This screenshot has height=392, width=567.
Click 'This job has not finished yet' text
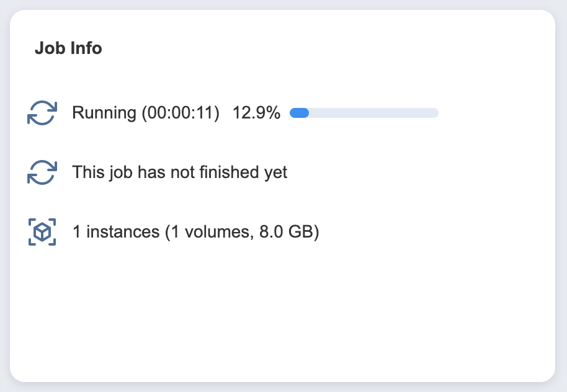tap(180, 172)
